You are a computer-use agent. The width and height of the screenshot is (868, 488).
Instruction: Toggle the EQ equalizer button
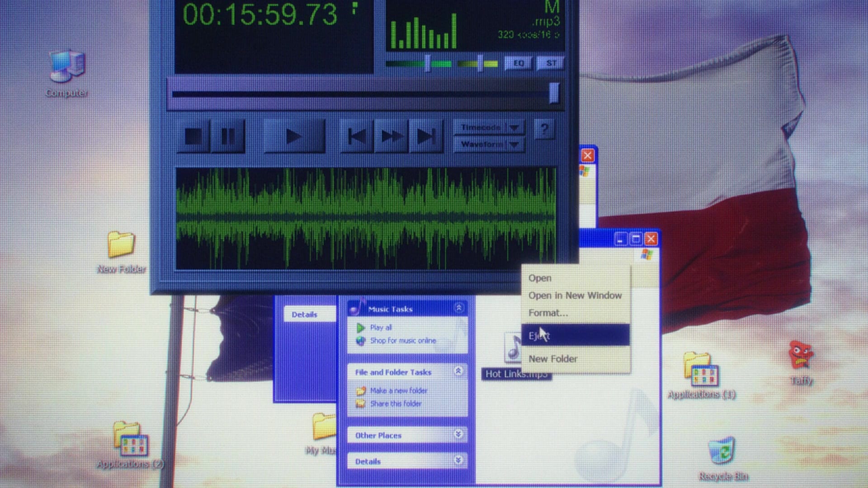tap(519, 63)
